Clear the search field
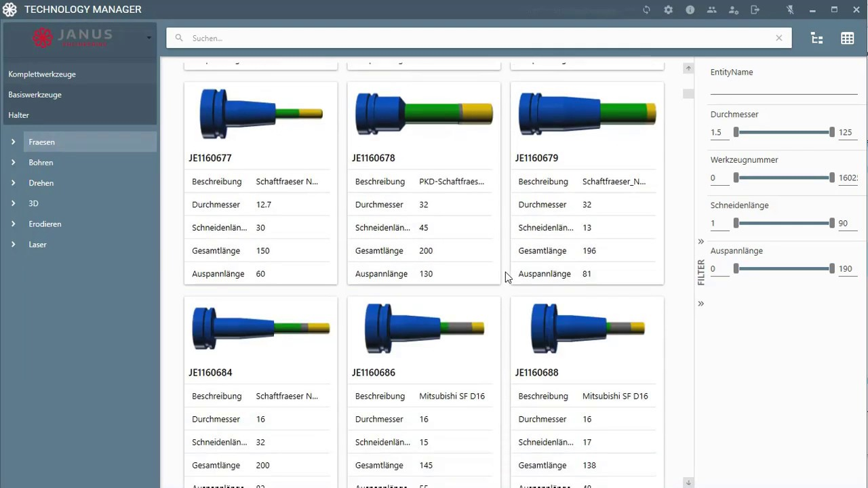This screenshot has height=488, width=868. tap(778, 38)
